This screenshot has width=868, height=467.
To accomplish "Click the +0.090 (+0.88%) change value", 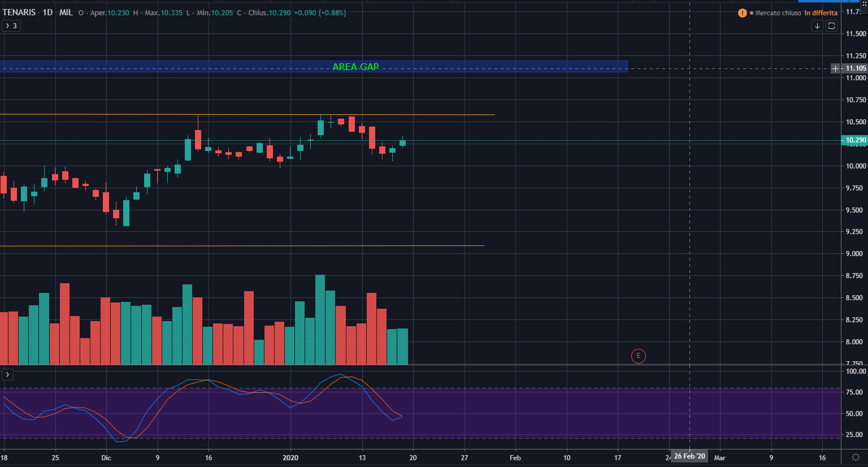I will click(320, 13).
